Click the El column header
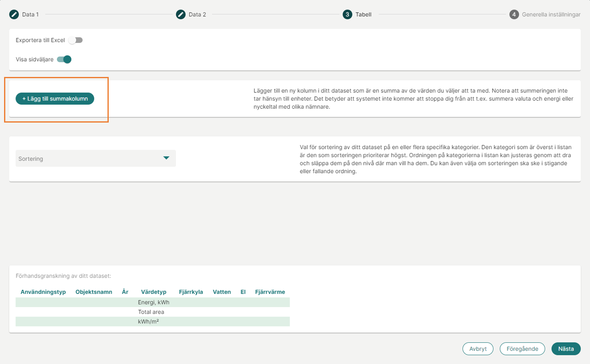 point(243,292)
